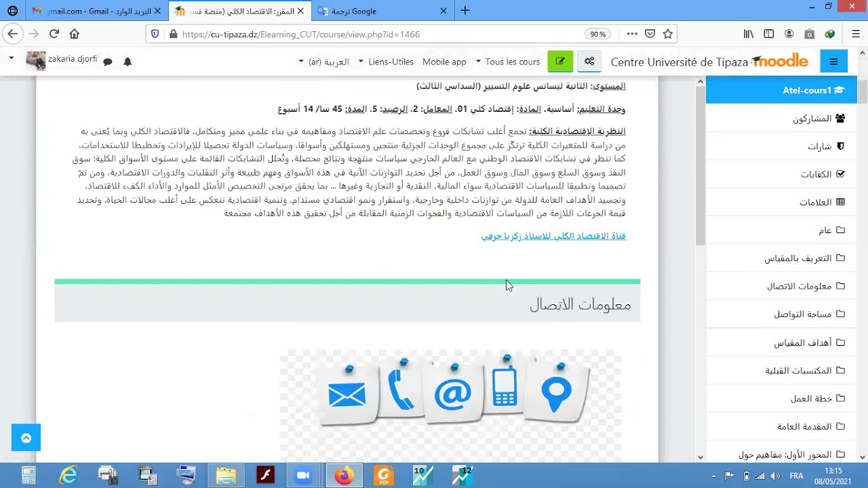The height and width of the screenshot is (488, 868).
Task: Click the FRA keyboard language indicator
Action: tap(797, 476)
